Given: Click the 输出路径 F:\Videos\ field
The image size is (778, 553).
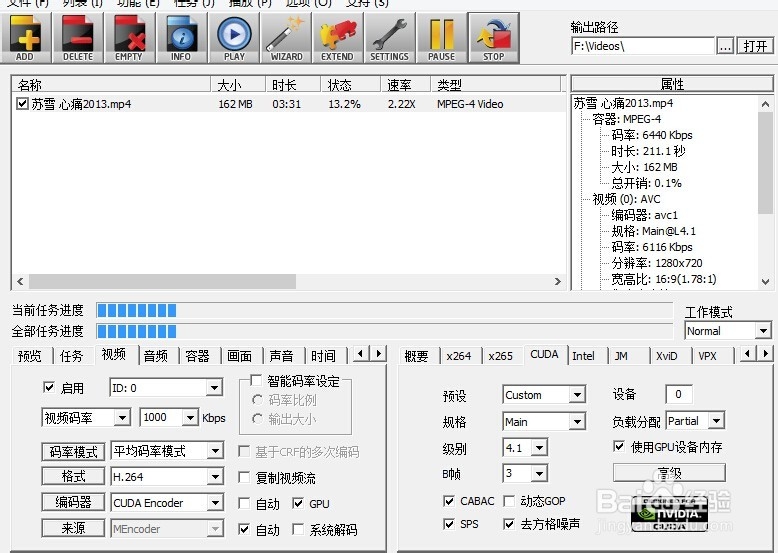Looking at the screenshot, I should [643, 46].
